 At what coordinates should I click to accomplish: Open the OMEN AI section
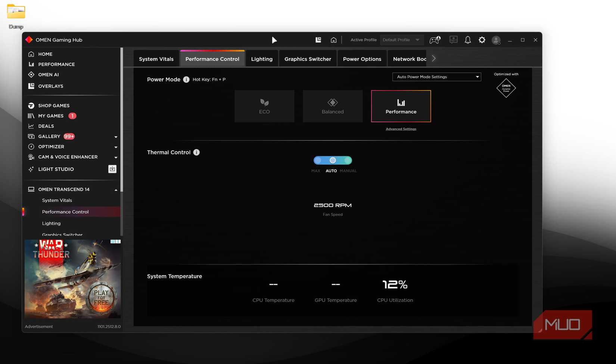49,75
